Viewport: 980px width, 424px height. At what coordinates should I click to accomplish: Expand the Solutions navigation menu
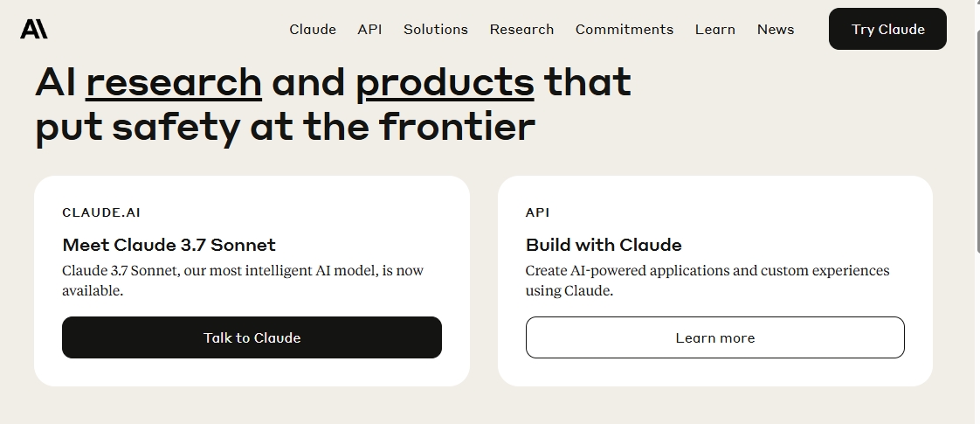tap(435, 29)
